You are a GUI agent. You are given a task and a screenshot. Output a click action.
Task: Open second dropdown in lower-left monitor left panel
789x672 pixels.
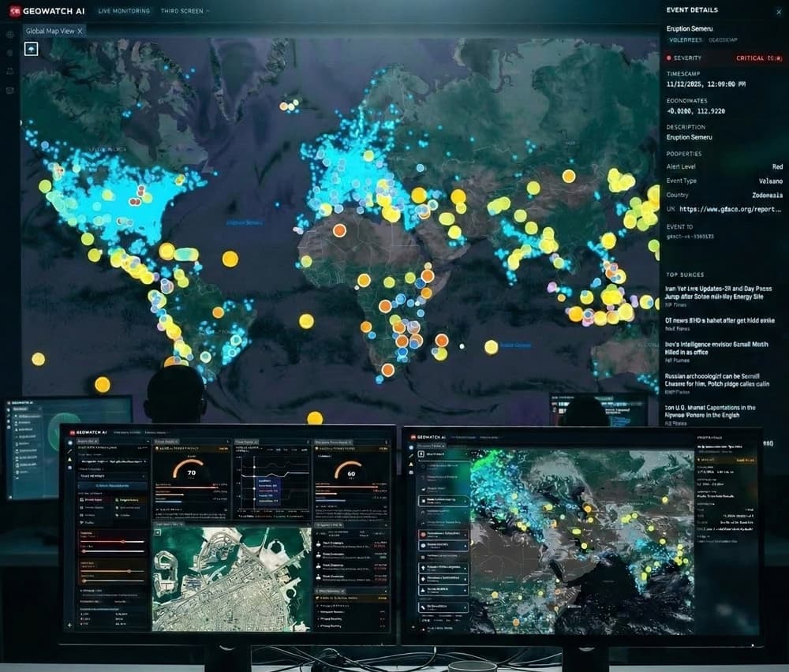[x=113, y=476]
